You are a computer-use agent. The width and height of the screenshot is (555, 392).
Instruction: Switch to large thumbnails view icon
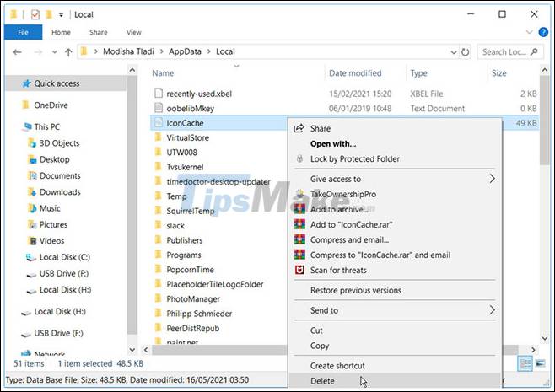click(x=540, y=363)
